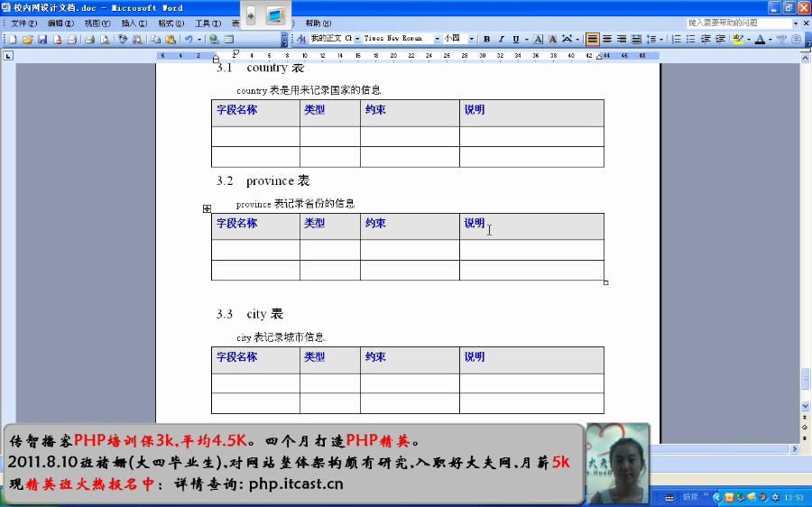Click 字段名称 header in country table
812x507 pixels.
point(236,110)
